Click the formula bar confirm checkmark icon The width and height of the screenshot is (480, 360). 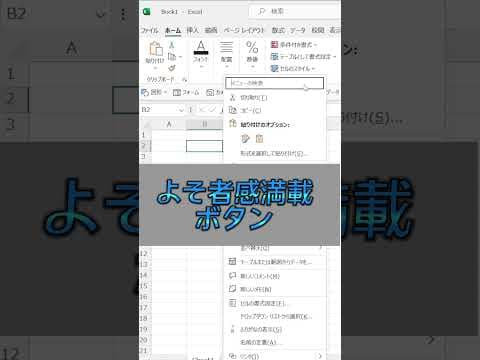point(213,109)
